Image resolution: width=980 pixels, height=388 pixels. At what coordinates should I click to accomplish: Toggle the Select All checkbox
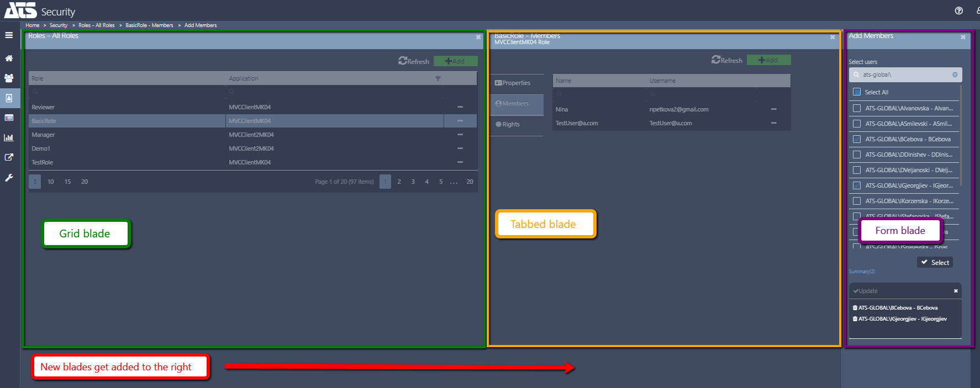pyautogui.click(x=857, y=92)
